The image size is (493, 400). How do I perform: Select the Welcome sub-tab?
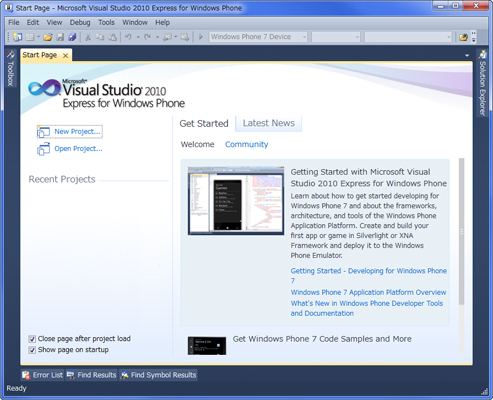pyautogui.click(x=197, y=144)
